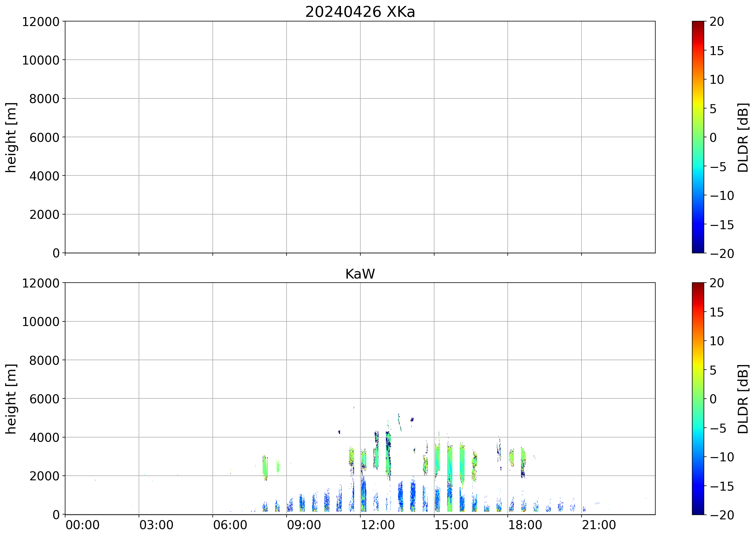Click the '0' label on the bottom colorbar
Image resolution: width=756 pixels, height=537 pixels.
point(713,399)
